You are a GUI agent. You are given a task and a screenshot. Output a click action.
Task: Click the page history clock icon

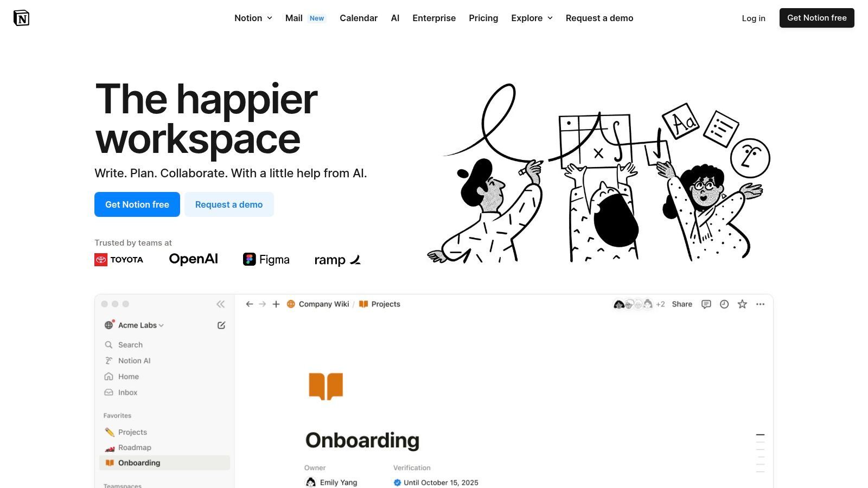click(724, 304)
